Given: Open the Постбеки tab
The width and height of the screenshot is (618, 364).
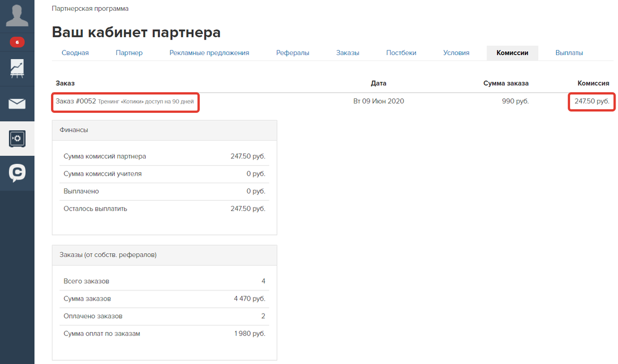Looking at the screenshot, I should (401, 53).
